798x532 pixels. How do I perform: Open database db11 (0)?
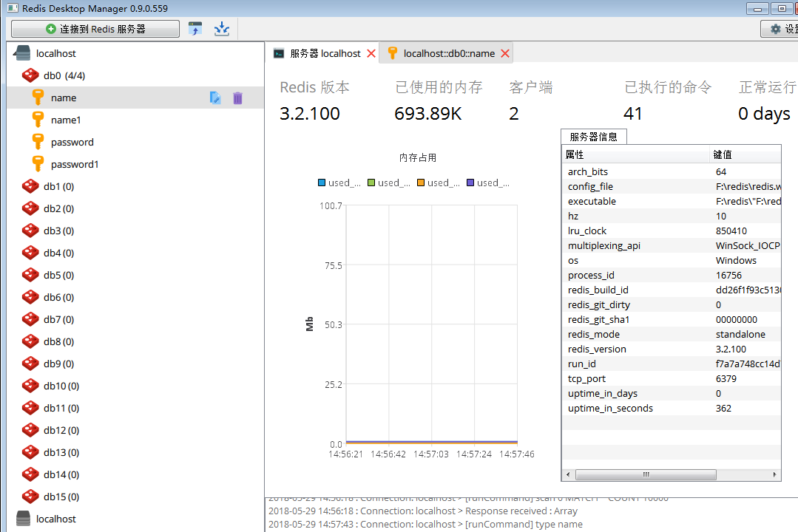61,409
